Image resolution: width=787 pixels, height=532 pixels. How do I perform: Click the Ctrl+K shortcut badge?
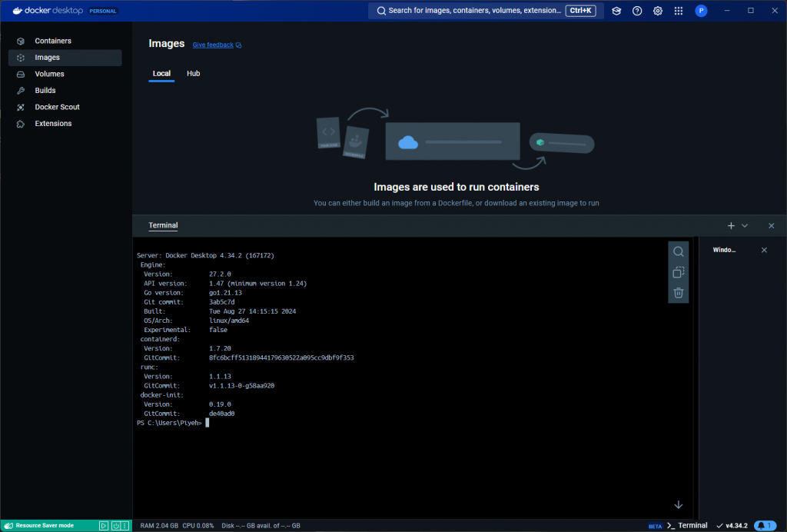click(x=581, y=11)
